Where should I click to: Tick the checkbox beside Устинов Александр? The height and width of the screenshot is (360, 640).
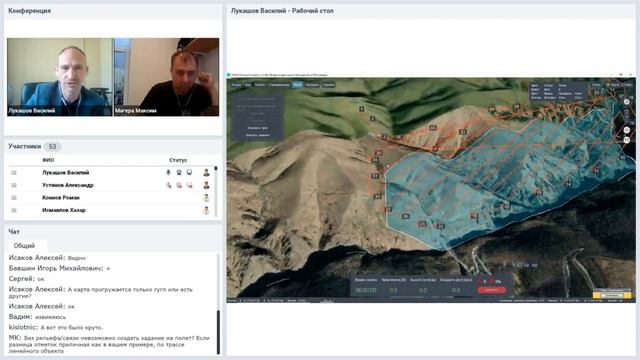pos(14,185)
